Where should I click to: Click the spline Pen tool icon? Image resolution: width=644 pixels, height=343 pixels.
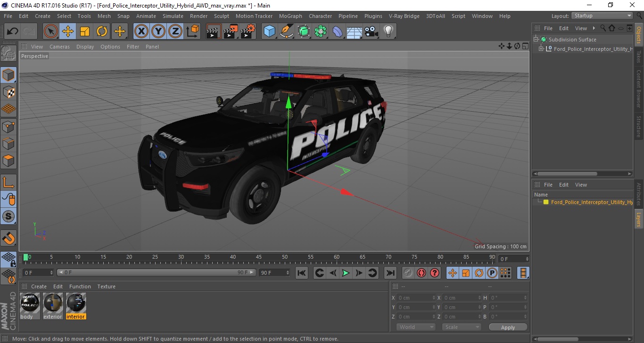[286, 32]
